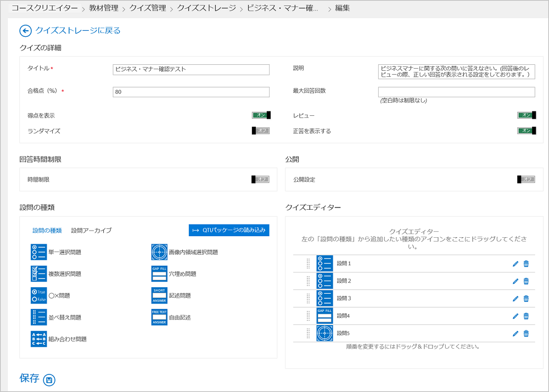Pick the 記述問題 short answer icon
The height and width of the screenshot is (392, 549).
(159, 295)
